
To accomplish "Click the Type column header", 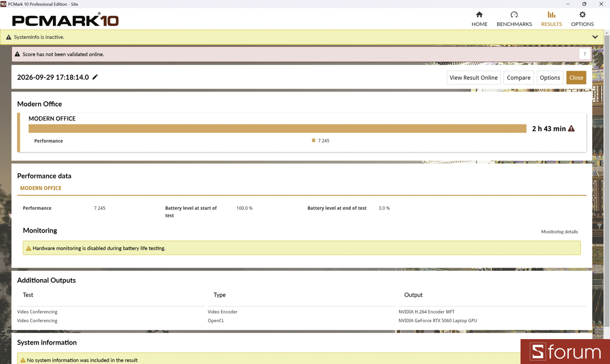I will coord(220,295).
